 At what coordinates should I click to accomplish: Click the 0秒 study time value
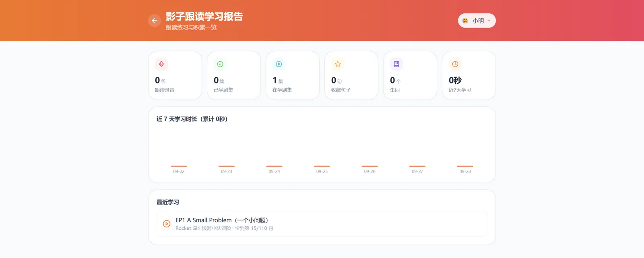[455, 80]
